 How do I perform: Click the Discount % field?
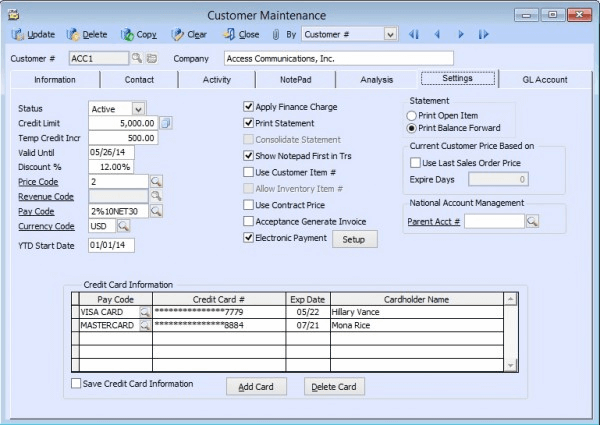tap(111, 167)
